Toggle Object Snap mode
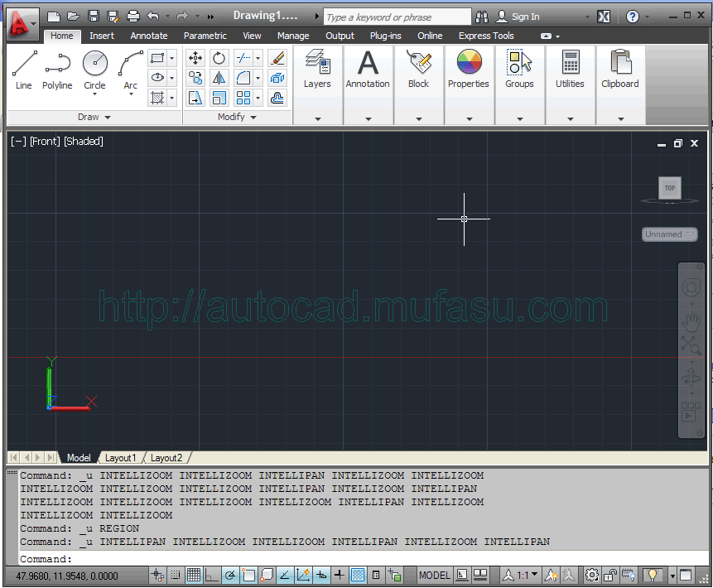Screen dimensions: 713x588 click(248, 575)
